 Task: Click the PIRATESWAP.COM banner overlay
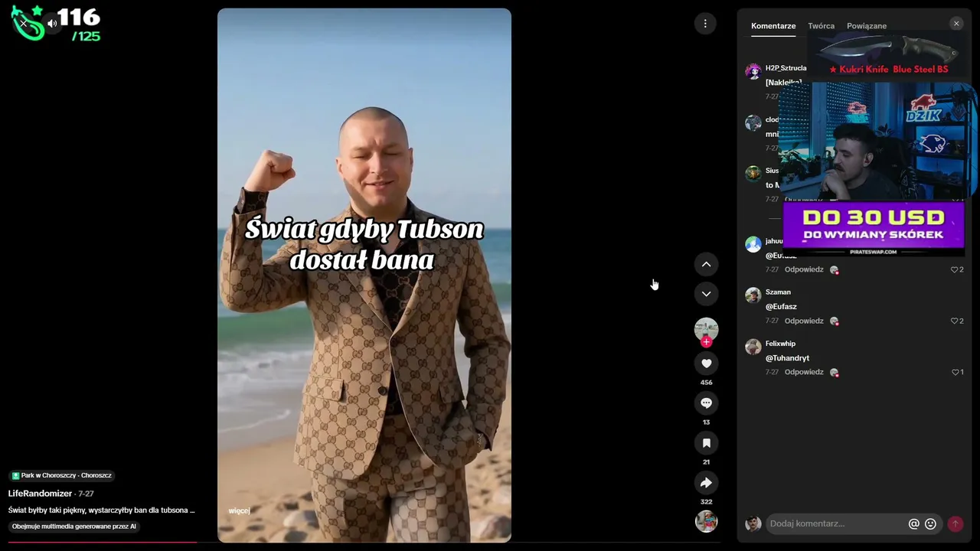pyautogui.click(x=873, y=228)
